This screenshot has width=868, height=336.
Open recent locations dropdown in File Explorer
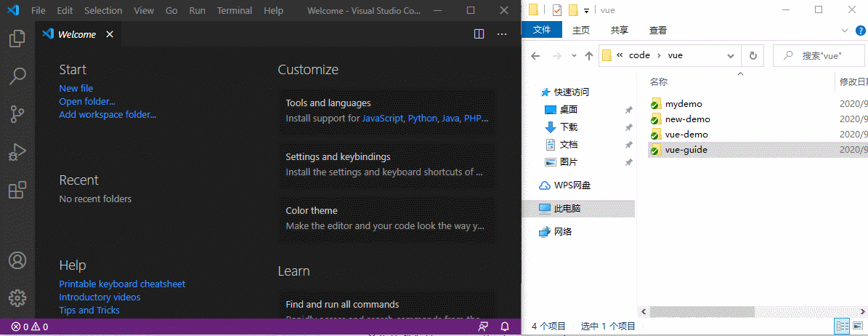574,55
